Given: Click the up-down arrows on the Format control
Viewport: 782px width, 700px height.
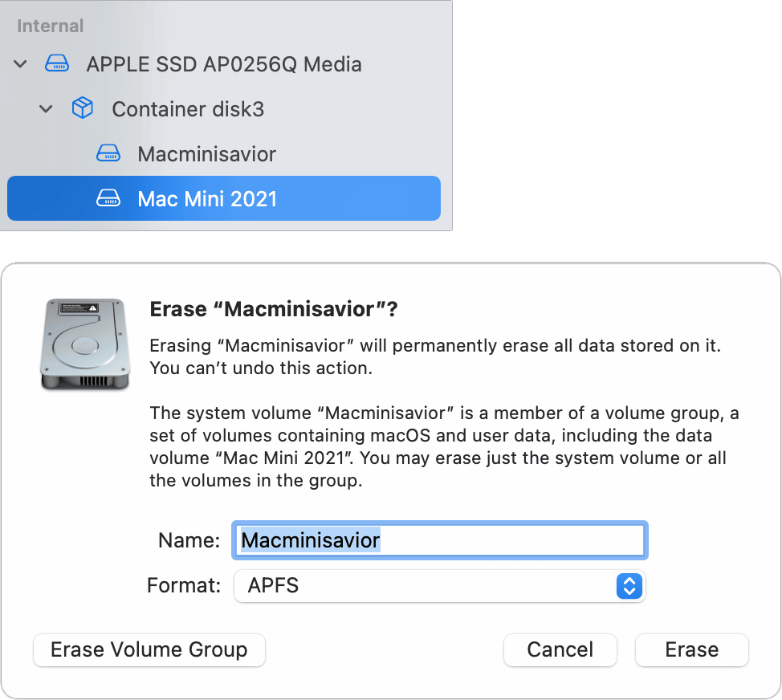Looking at the screenshot, I should [x=629, y=586].
